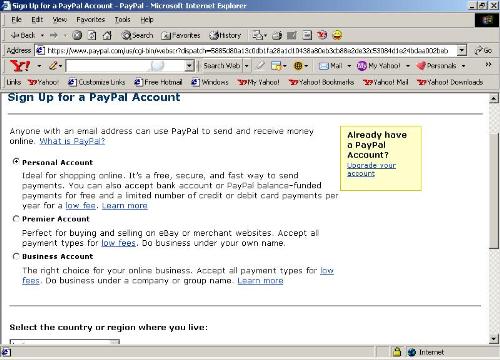Stop page loading with Stop icon
Screen dimensions: 500x360
(x=77, y=35)
